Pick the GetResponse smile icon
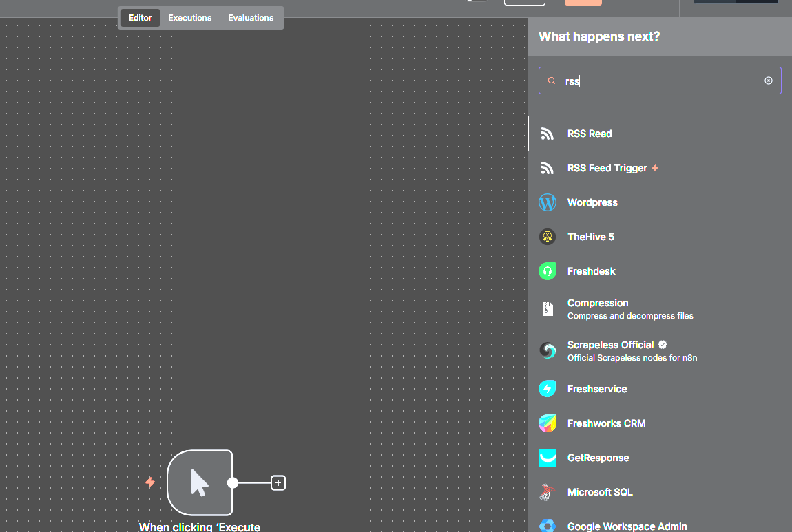The image size is (792, 532). 548,458
